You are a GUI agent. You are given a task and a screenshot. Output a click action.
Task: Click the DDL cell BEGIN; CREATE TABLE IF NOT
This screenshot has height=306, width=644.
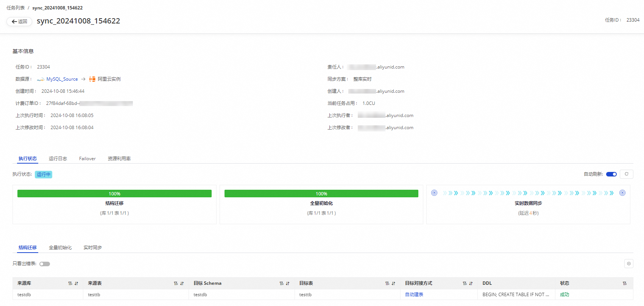pyautogui.click(x=516, y=295)
